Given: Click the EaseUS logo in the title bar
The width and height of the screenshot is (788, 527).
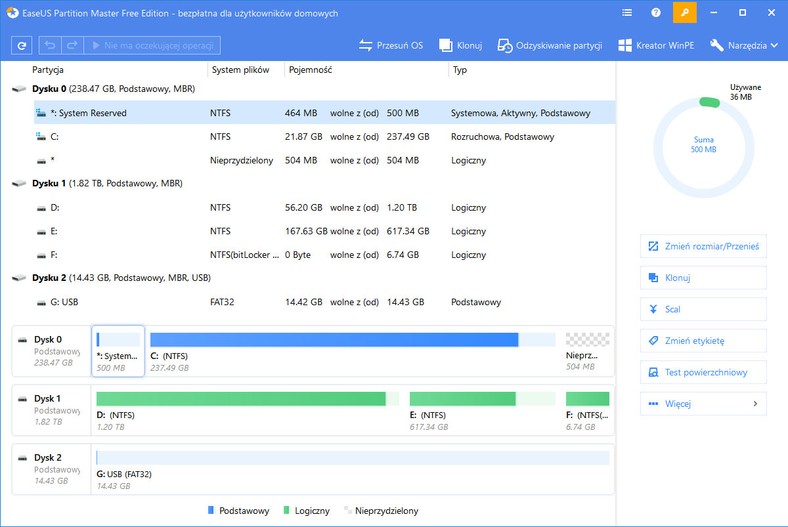Looking at the screenshot, I should [x=12, y=13].
